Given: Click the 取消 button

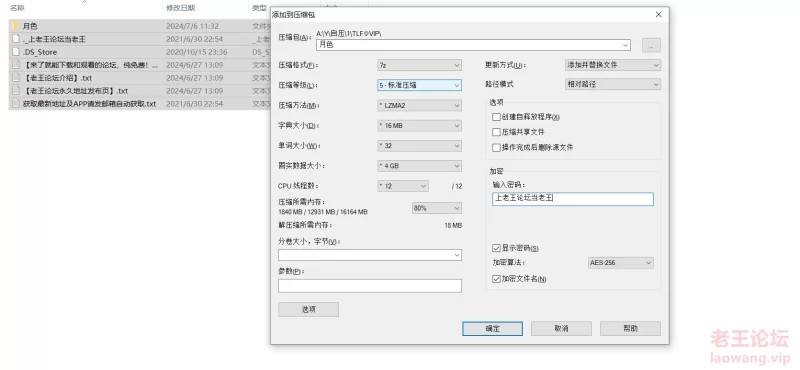Looking at the screenshot, I should (x=561, y=329).
